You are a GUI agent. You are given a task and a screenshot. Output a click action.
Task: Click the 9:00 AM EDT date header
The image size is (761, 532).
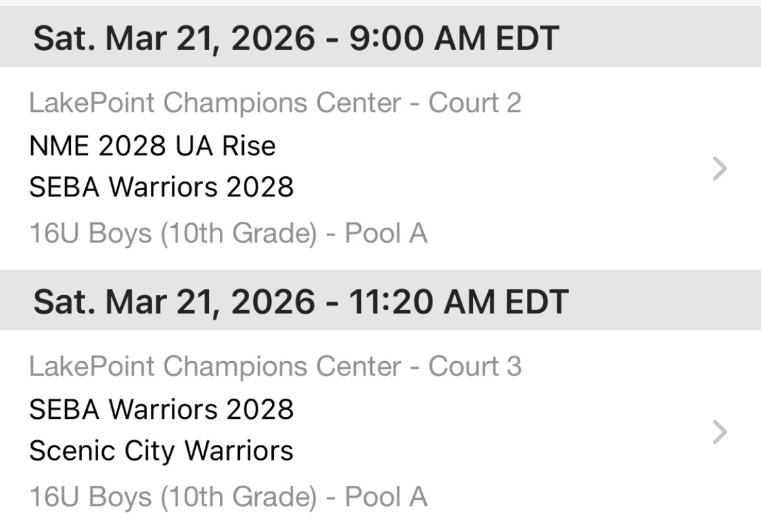(380, 37)
